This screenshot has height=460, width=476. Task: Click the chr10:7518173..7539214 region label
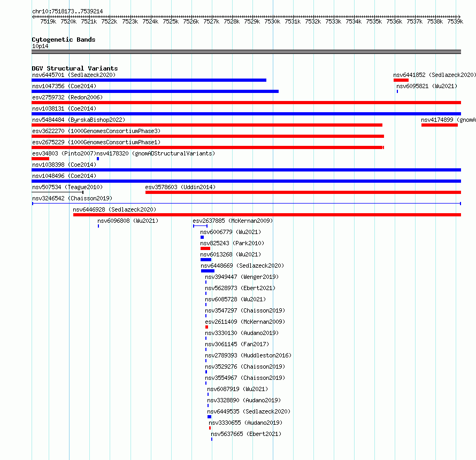[67, 11]
